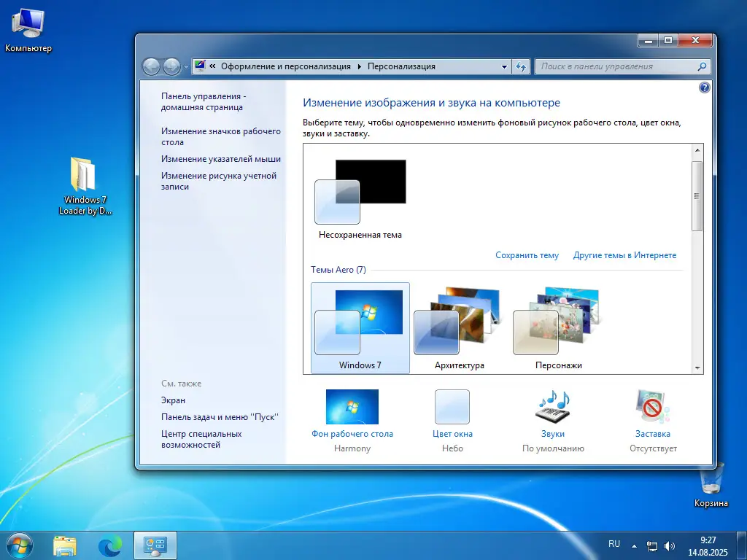Click the volume speaker icon in the tray
The width and height of the screenshot is (747, 560).
(x=669, y=545)
